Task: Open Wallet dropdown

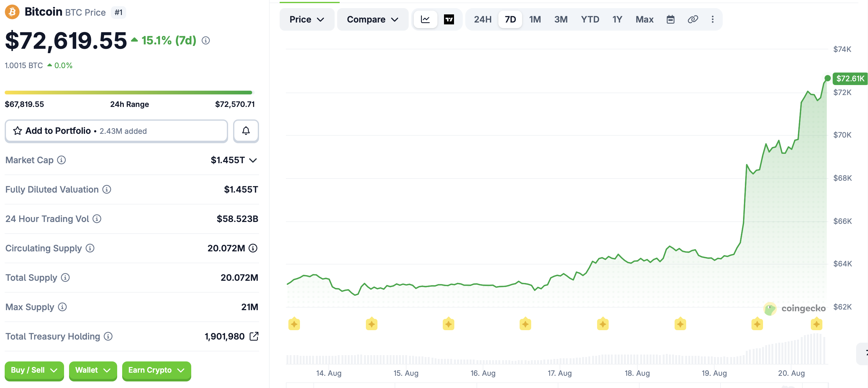Action: coord(93,370)
